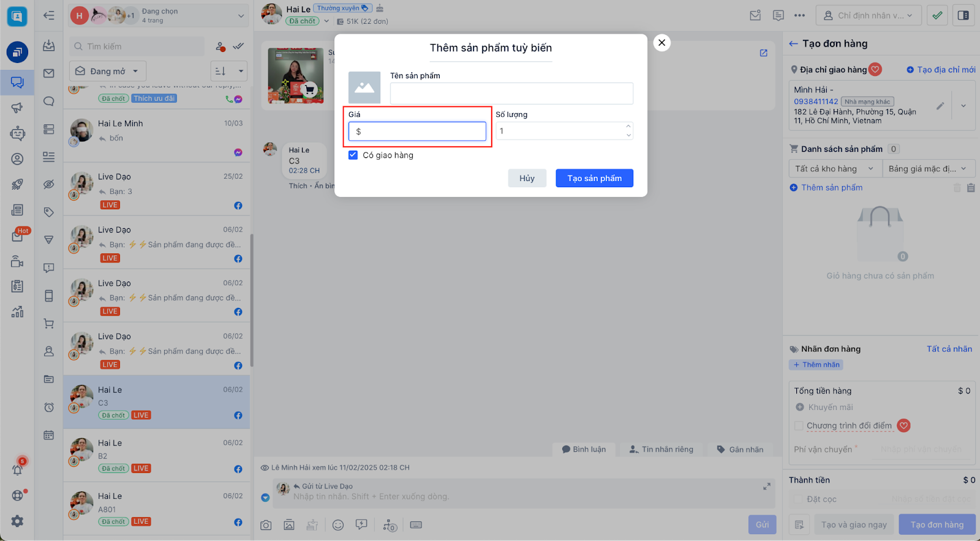
Task: Open the page selector Đang chọn 4 trang
Action: tap(159, 16)
